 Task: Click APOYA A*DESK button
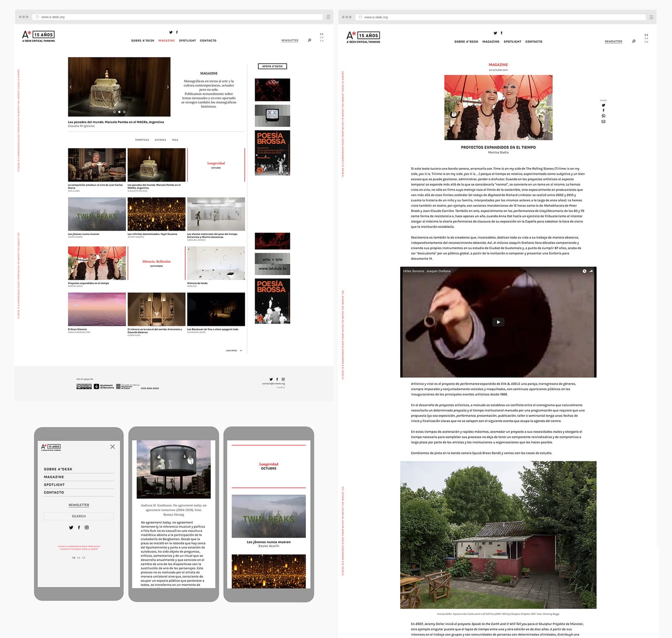coord(273,66)
